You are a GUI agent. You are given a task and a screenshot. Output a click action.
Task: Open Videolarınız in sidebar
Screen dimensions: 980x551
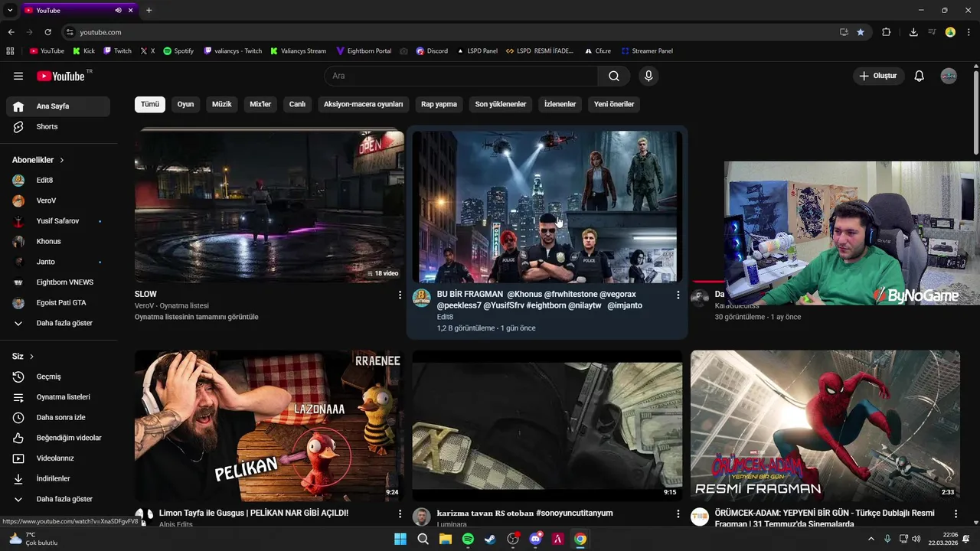[58, 458]
